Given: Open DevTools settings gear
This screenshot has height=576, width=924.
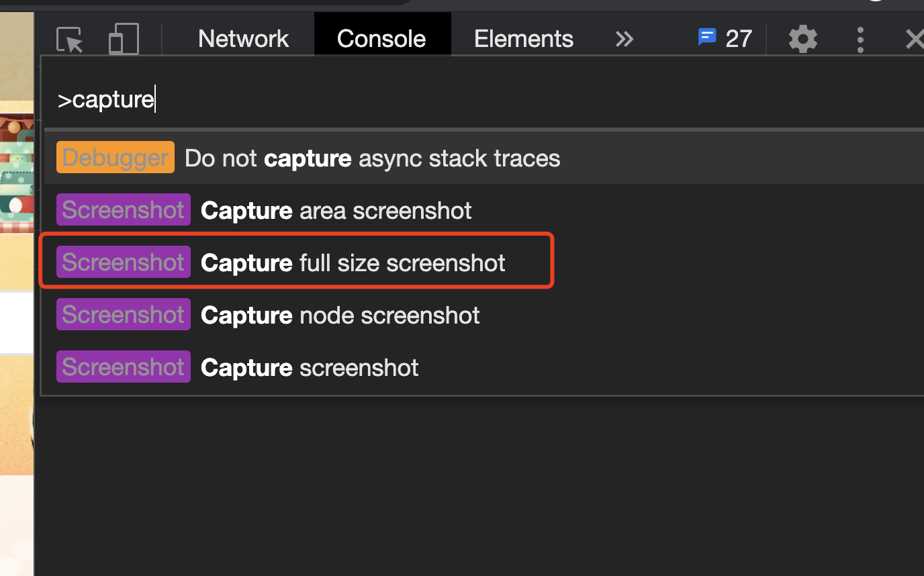Looking at the screenshot, I should click(x=803, y=39).
